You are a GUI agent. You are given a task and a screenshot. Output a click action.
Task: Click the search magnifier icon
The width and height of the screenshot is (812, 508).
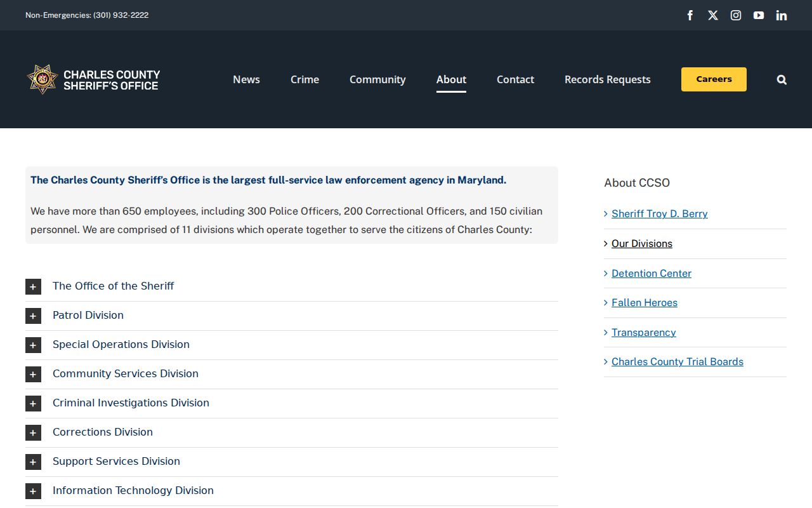(782, 79)
